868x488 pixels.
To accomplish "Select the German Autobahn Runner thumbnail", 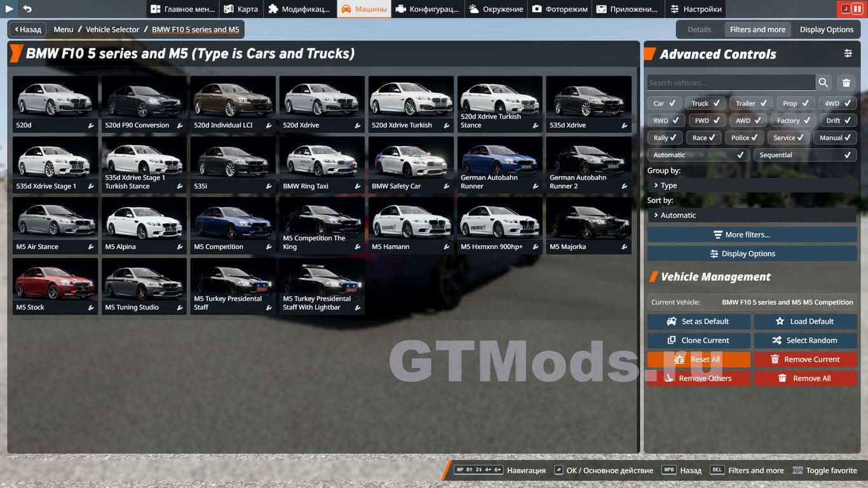I will coord(500,165).
